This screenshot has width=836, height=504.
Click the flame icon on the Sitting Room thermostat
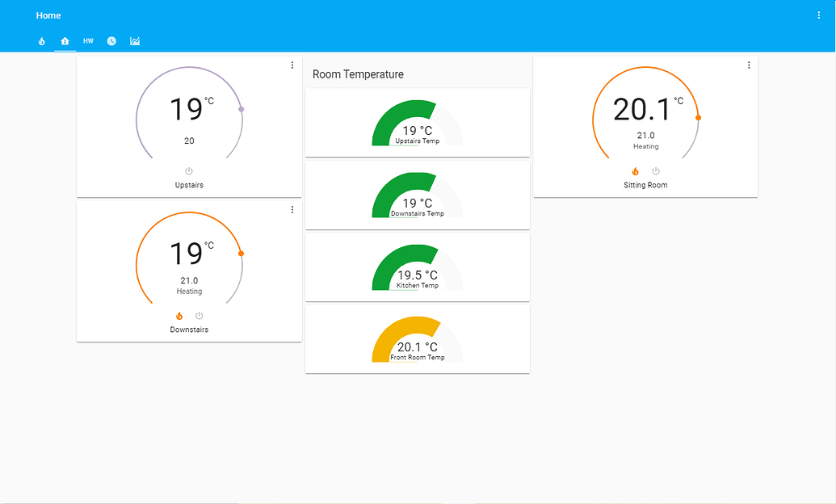[x=635, y=171]
